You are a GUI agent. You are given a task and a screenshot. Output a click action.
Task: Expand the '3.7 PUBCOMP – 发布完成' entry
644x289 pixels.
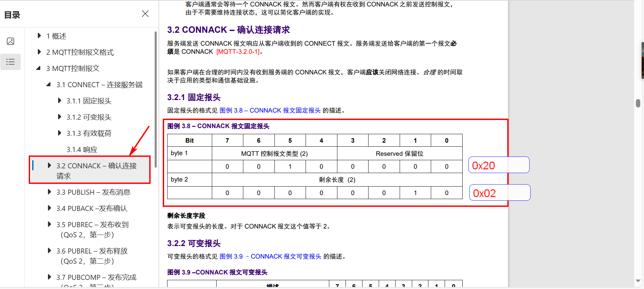click(x=49, y=277)
